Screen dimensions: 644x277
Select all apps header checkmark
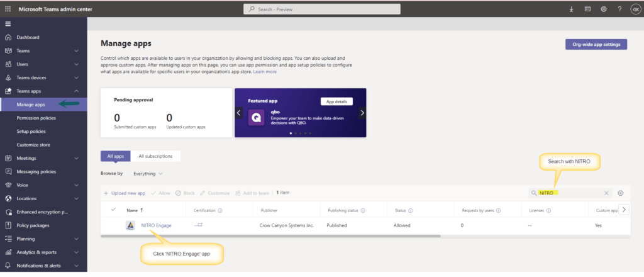[114, 210]
